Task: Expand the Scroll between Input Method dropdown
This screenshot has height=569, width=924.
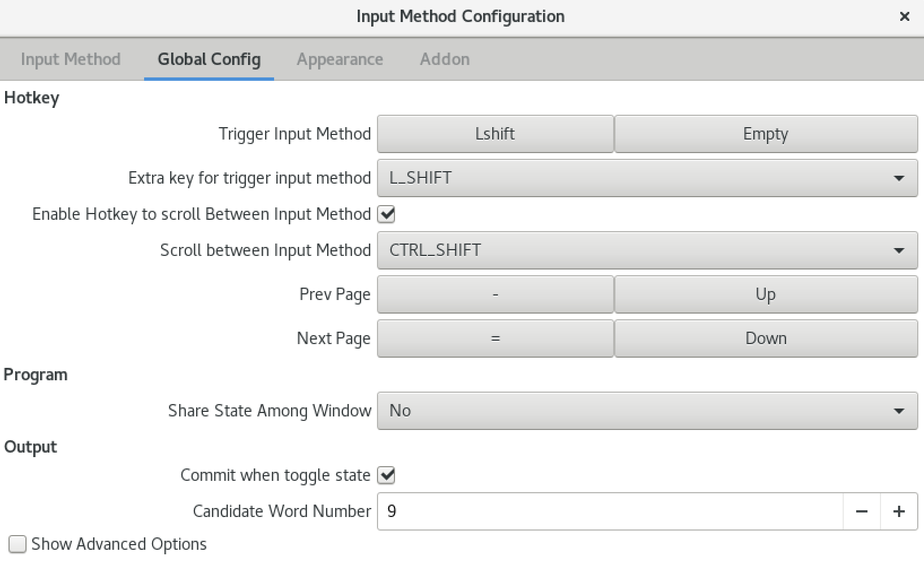Action: (x=647, y=250)
